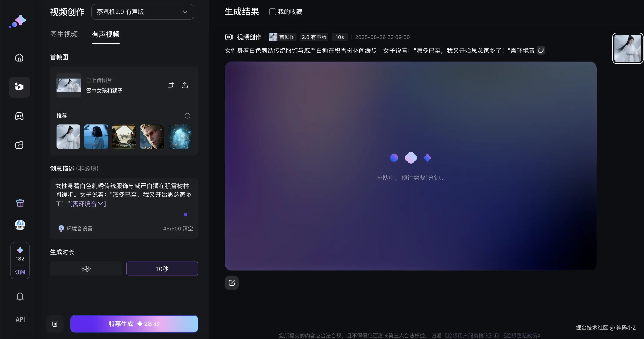Image resolution: width=644 pixels, height=339 pixels.
Task: Copy the prompt text next to the result
Action: pyautogui.click(x=541, y=50)
